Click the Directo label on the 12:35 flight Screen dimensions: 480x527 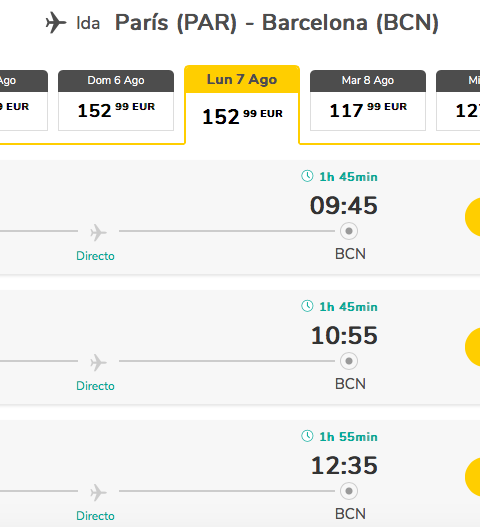pyautogui.click(x=95, y=516)
